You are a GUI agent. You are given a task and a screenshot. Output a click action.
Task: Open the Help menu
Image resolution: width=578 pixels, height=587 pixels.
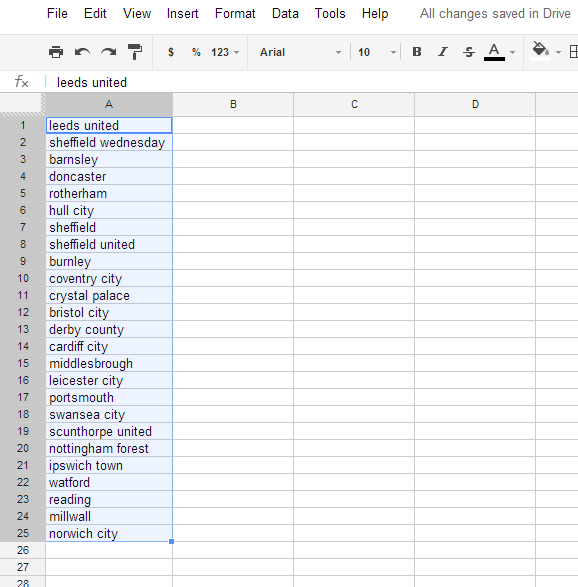[375, 13]
